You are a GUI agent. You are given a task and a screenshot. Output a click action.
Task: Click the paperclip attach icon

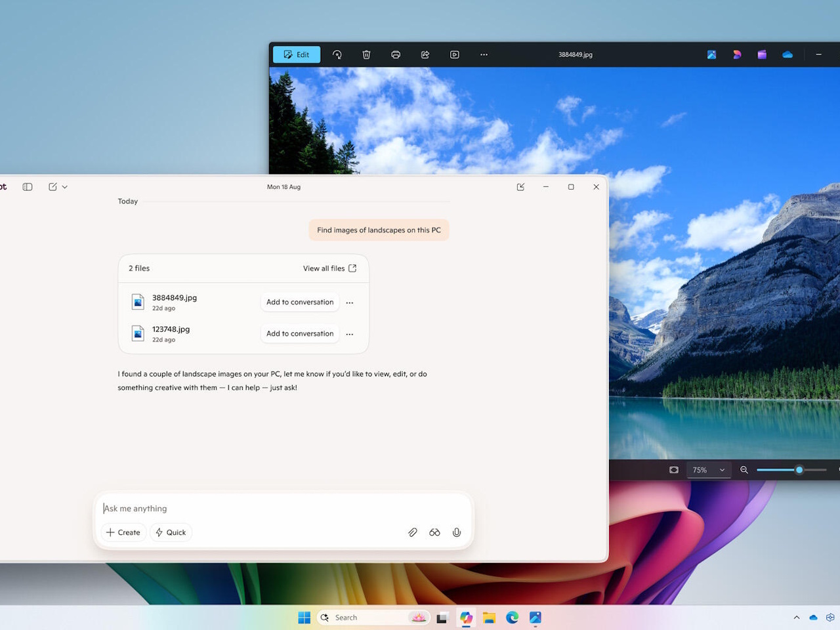413,532
